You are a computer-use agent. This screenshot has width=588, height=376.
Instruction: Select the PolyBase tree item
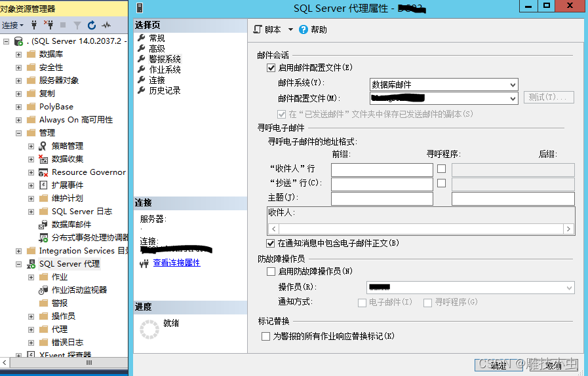tap(56, 107)
